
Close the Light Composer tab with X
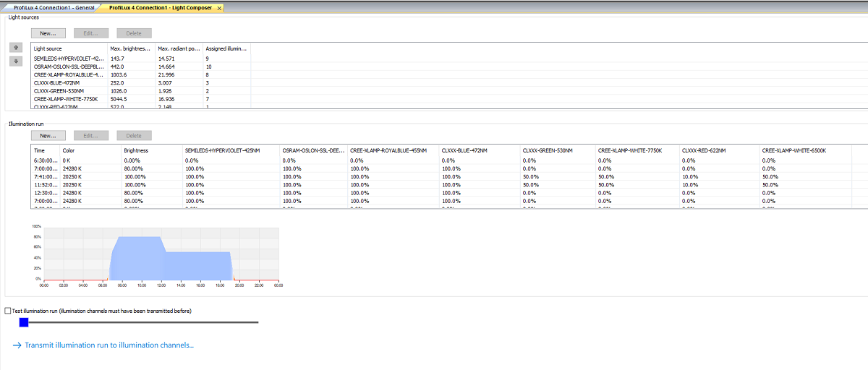pyautogui.click(x=219, y=7)
